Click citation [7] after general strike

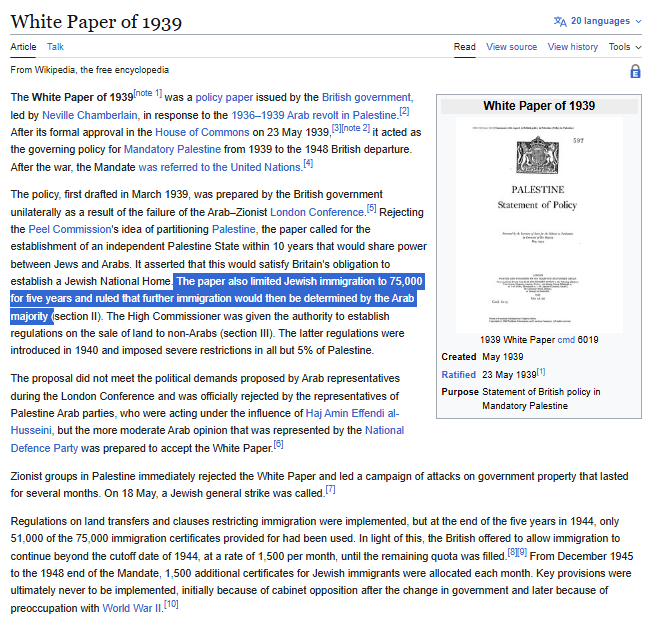[x=330, y=489]
